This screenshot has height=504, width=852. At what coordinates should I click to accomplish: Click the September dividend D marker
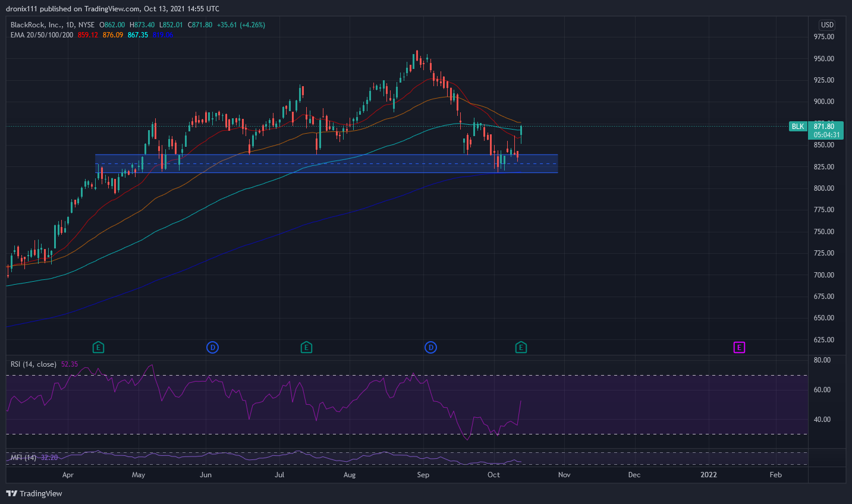point(431,347)
